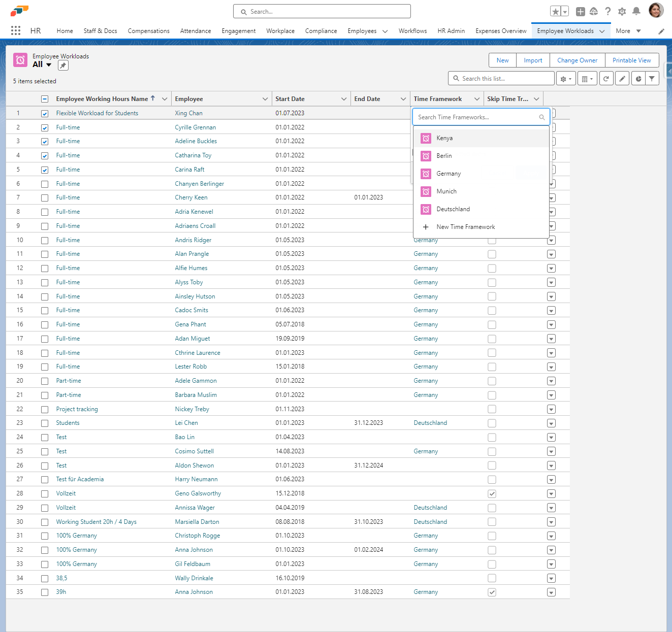The width and height of the screenshot is (672, 632).
Task: Open row actions dropdown for Anna Johnson 39h
Action: 551,592
